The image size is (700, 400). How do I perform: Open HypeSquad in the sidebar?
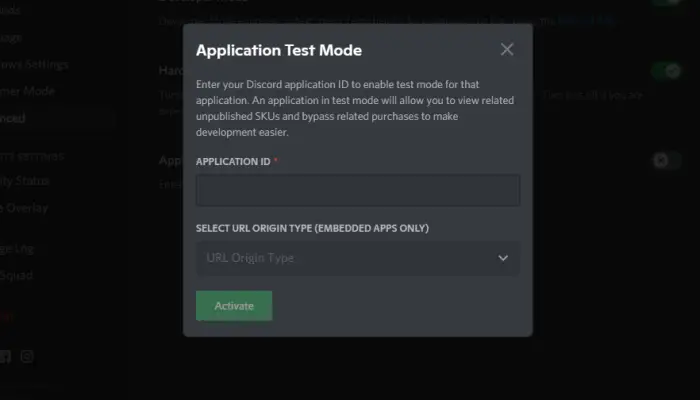coord(16,275)
